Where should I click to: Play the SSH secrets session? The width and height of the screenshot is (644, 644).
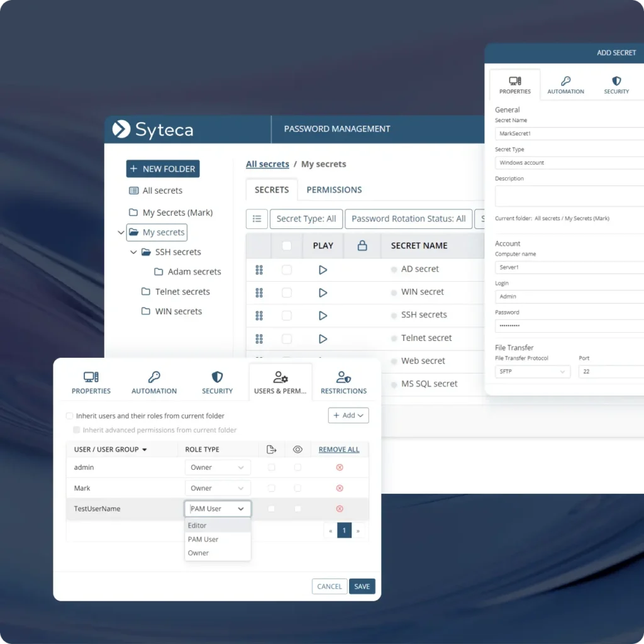323,316
